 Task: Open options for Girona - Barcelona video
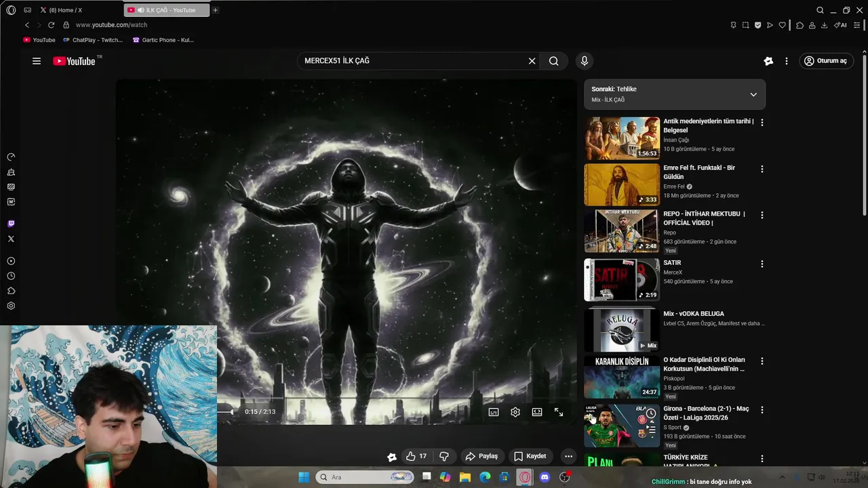pos(762,410)
